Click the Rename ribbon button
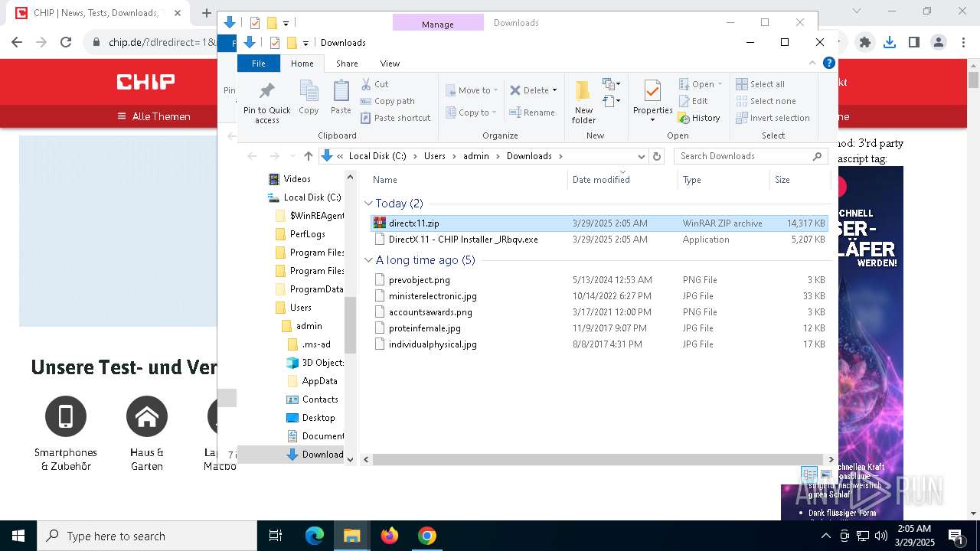This screenshot has width=980, height=551. (x=532, y=112)
